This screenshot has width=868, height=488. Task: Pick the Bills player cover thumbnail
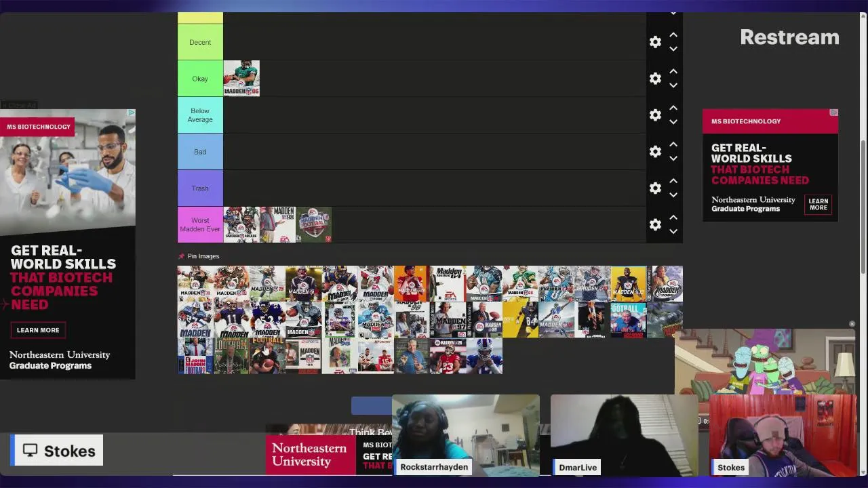484,355
